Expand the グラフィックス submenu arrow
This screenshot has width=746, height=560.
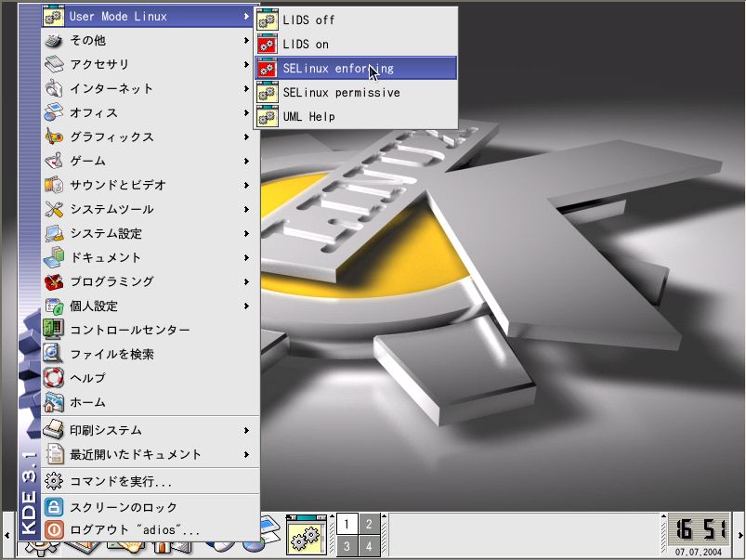click(246, 137)
